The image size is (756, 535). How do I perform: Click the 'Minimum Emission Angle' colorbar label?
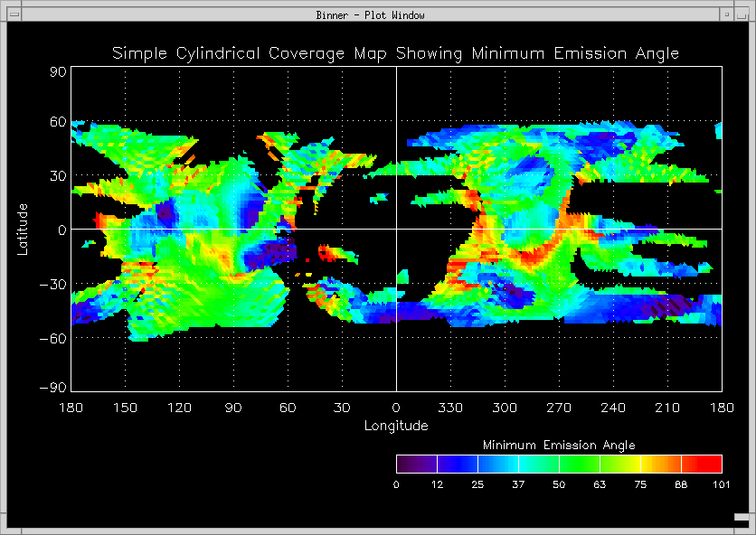click(559, 446)
